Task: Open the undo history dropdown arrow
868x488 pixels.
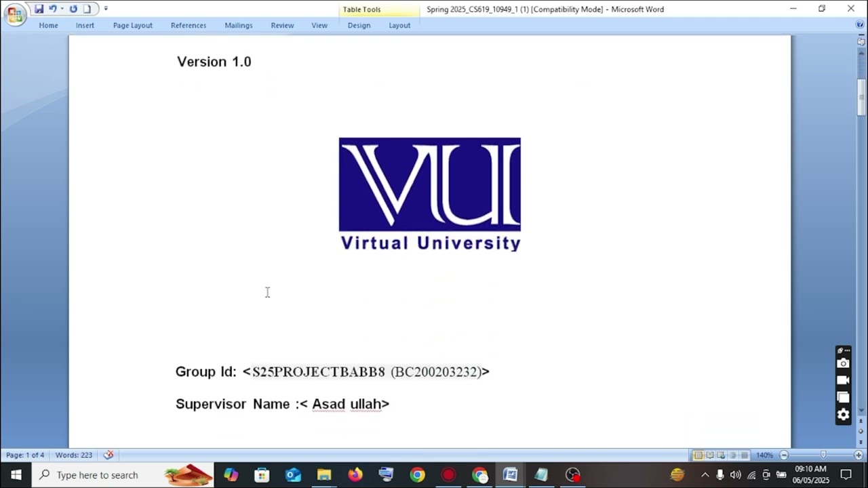Action: [62, 9]
